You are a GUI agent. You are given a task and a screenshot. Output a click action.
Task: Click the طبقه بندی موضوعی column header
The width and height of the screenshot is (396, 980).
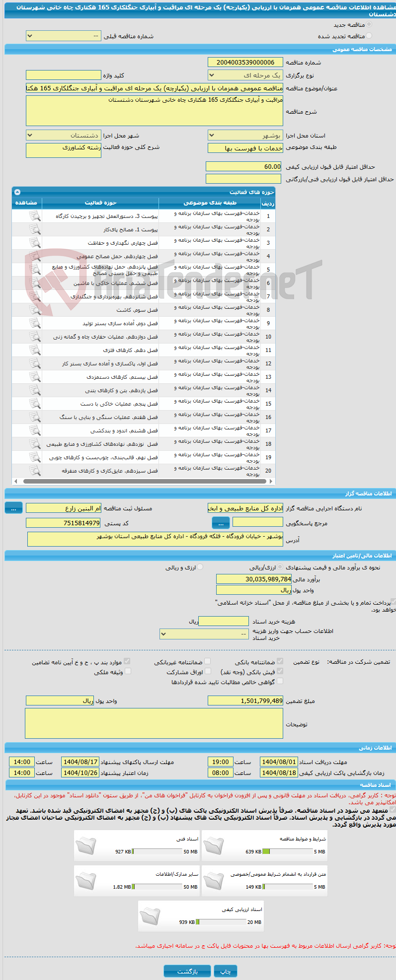(210, 203)
